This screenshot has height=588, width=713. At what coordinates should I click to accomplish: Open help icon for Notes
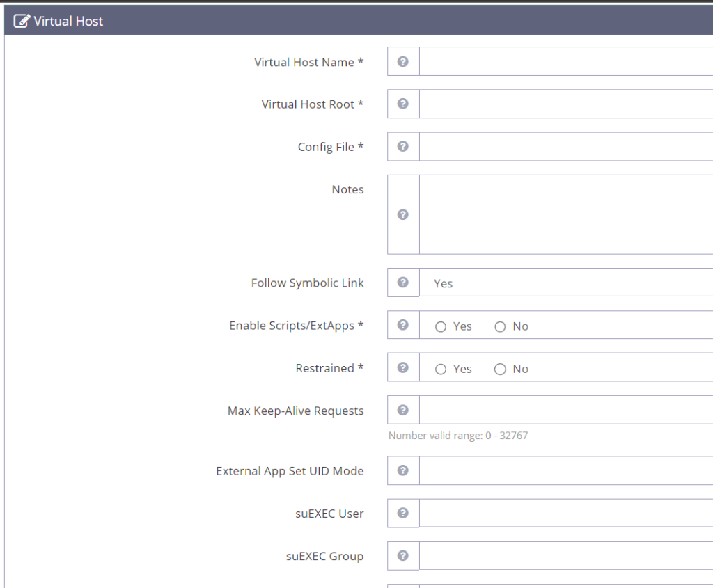point(403,214)
